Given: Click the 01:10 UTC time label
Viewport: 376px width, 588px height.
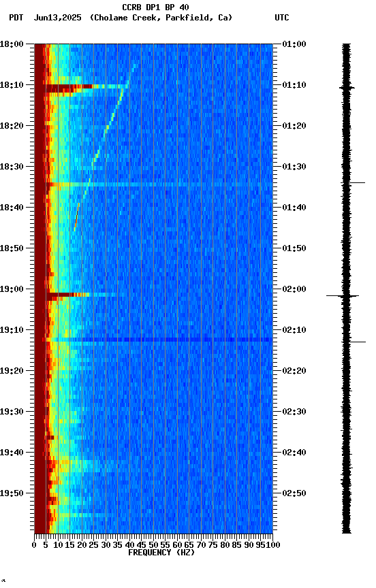Looking at the screenshot, I should [294, 85].
